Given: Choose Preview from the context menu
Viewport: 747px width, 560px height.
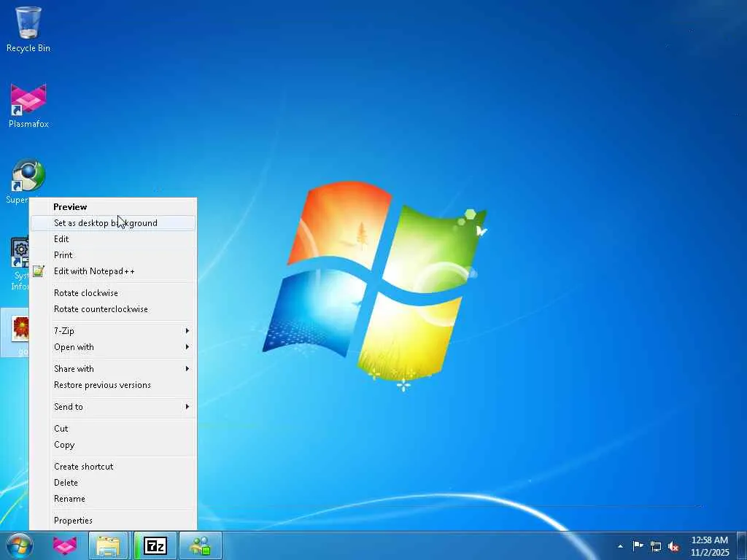Looking at the screenshot, I should pos(113,206).
